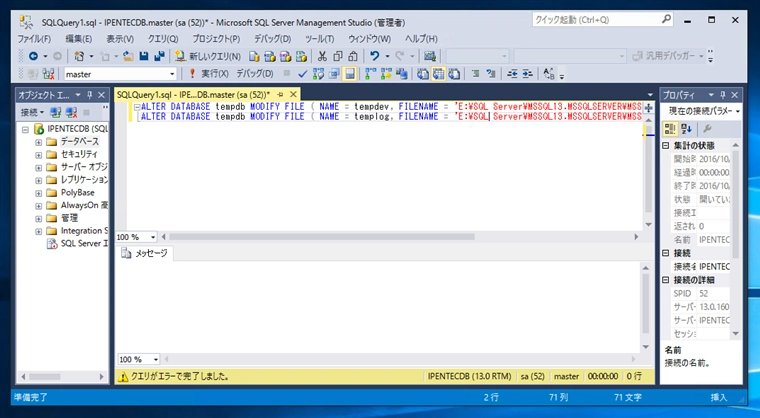Open the ツール(T) menu
The height and width of the screenshot is (418, 760).
coord(319,39)
